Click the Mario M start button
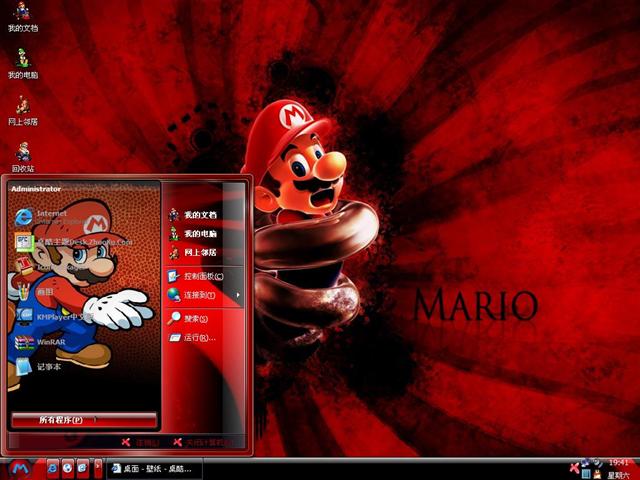 pos(20,469)
